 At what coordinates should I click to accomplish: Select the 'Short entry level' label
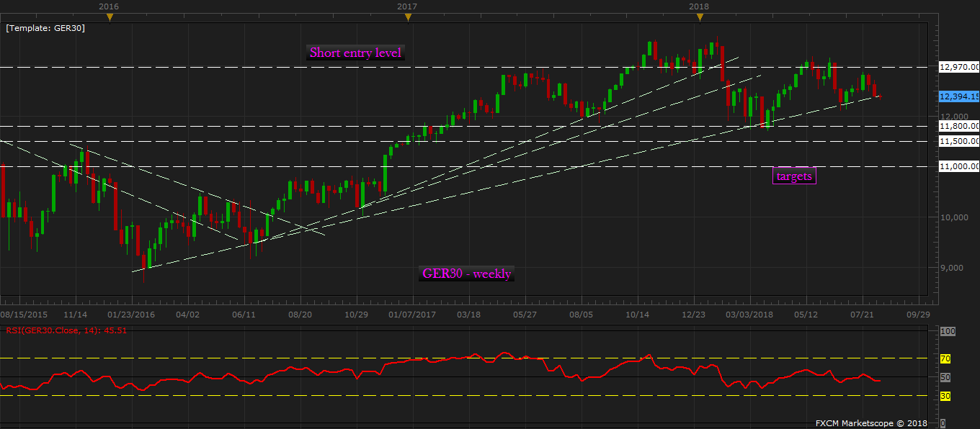(x=356, y=53)
